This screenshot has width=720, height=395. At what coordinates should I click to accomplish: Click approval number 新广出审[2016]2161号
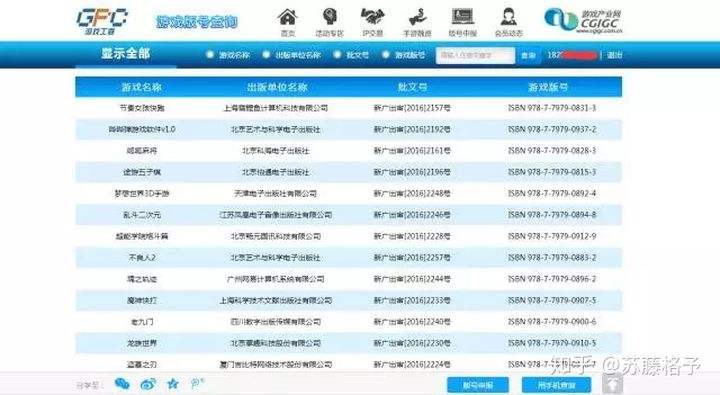[412, 151]
